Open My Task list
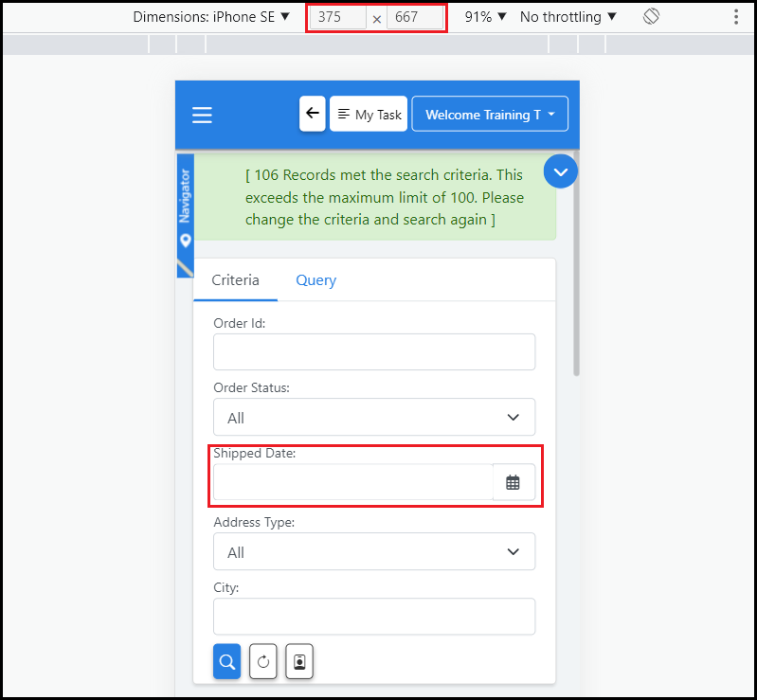 (369, 114)
